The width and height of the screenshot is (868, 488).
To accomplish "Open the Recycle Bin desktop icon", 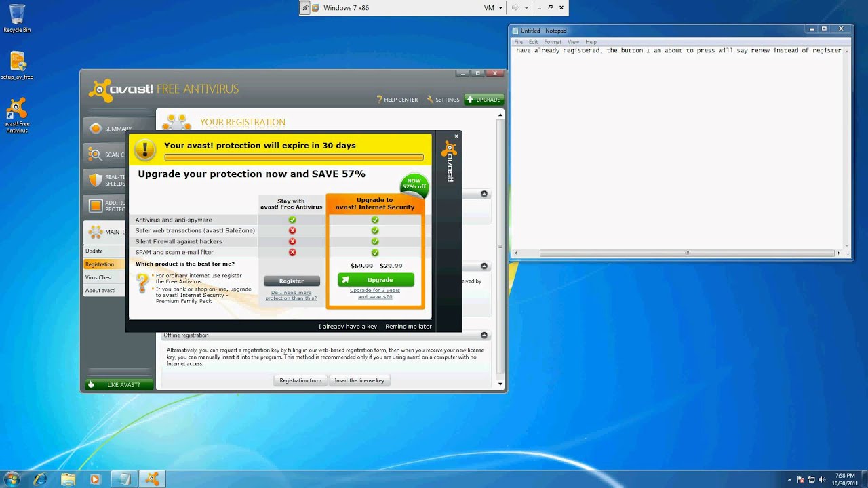I will tap(17, 18).
